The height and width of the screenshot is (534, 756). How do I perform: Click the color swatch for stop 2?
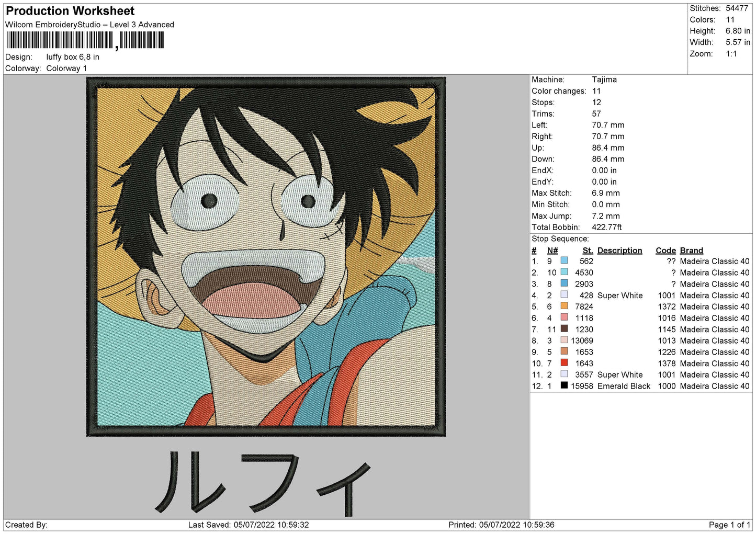pyautogui.click(x=564, y=272)
